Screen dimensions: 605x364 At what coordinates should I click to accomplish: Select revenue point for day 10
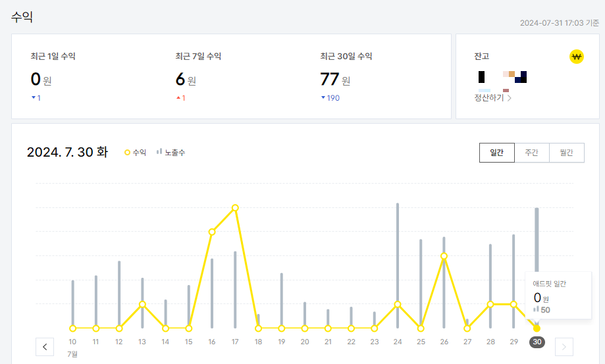tap(72, 328)
